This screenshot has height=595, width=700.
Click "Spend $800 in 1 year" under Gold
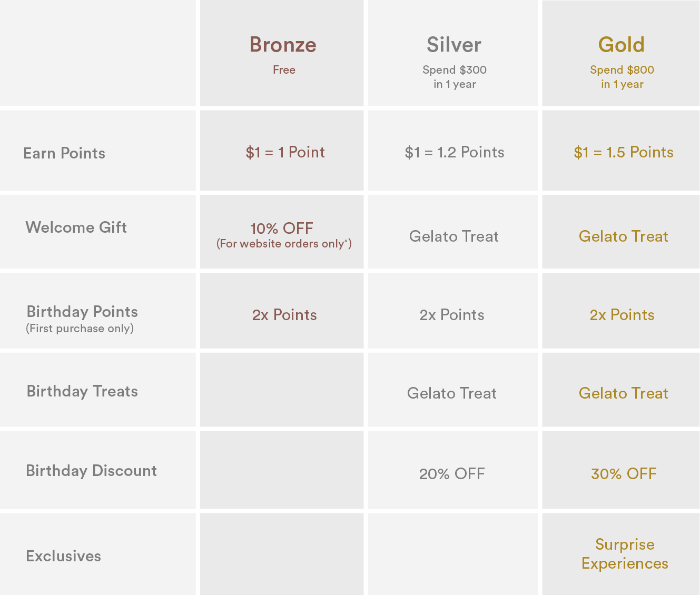(x=622, y=77)
